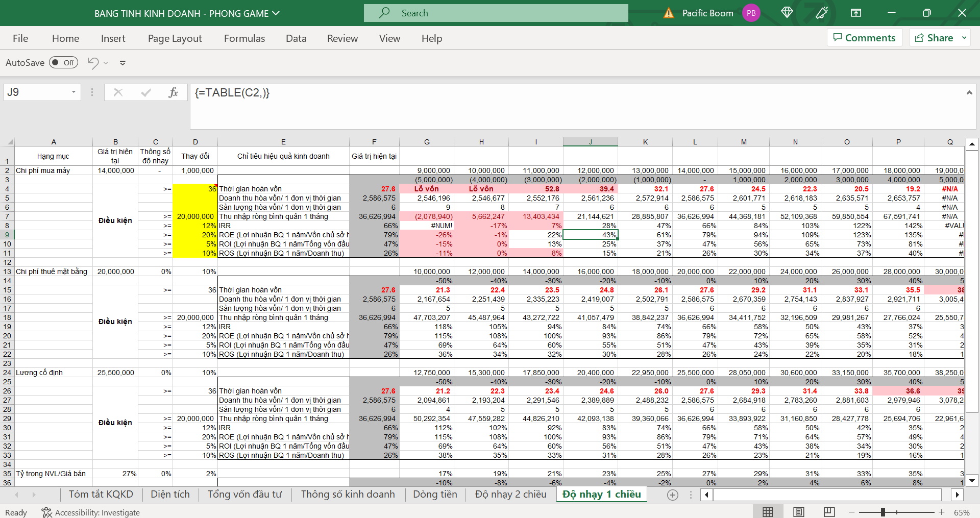Toggle the AutoSave switch
Viewport: 980px width, 518px height.
pyautogui.click(x=63, y=63)
